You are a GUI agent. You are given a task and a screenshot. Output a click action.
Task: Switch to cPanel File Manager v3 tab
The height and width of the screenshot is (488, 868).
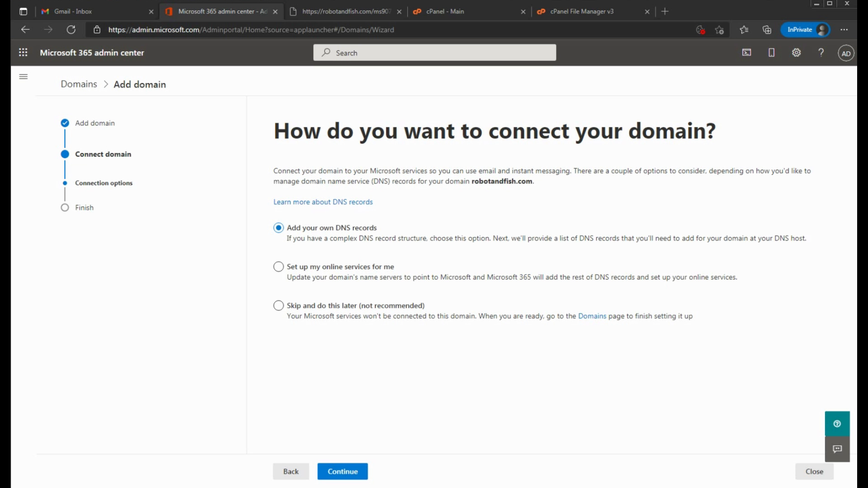(588, 11)
